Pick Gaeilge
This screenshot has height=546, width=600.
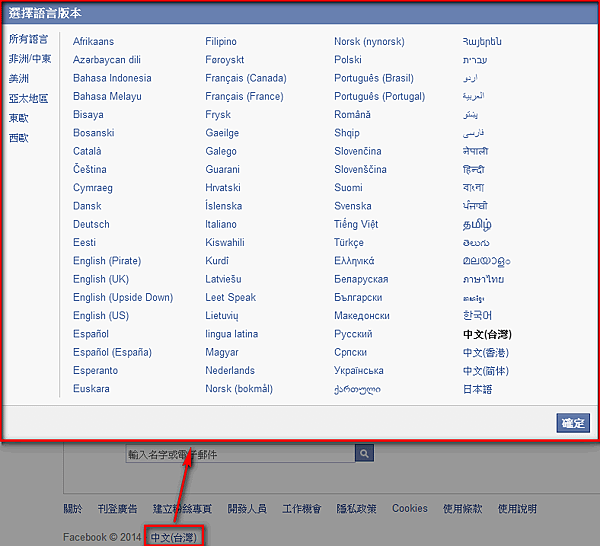coord(222,133)
